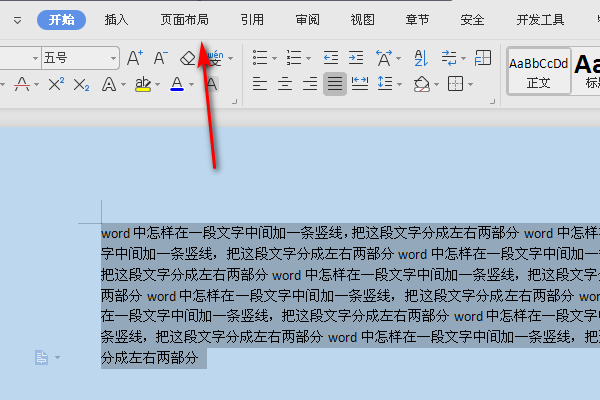Click the paragraph layout icon beside text
This screenshot has width=600, height=400.
[41, 358]
